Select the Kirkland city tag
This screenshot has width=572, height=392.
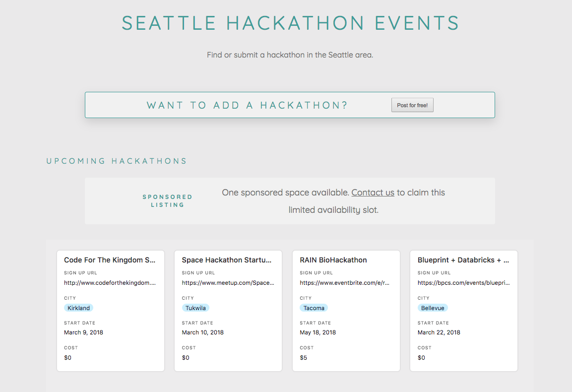tap(78, 308)
